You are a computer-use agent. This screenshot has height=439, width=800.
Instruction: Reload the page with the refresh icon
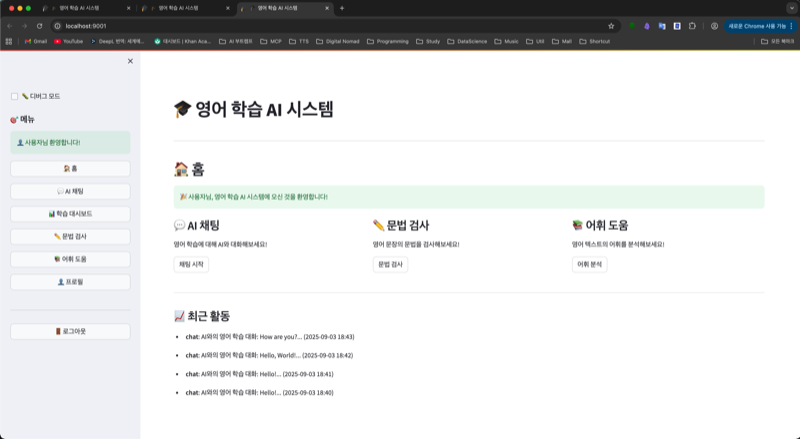point(40,25)
